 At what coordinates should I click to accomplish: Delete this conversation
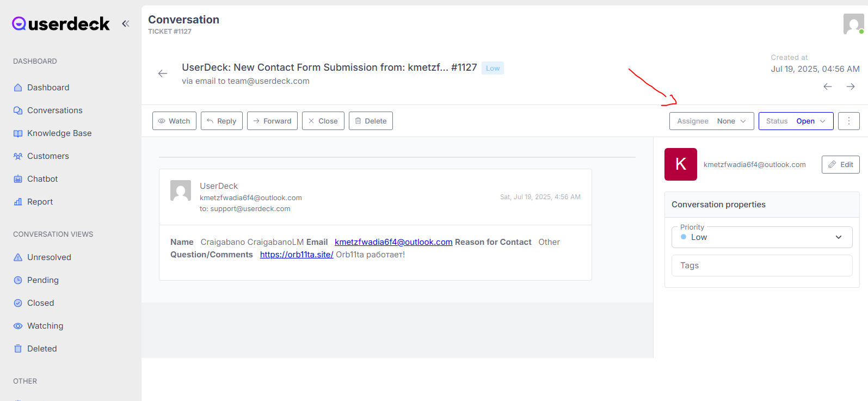point(371,121)
